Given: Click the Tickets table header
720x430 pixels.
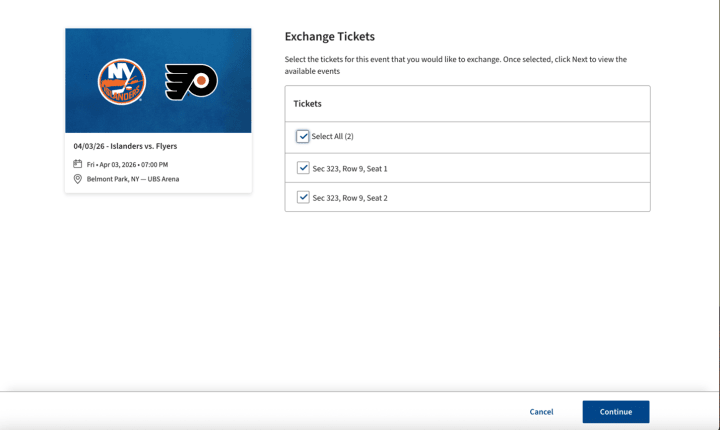Looking at the screenshot, I should pos(307,104).
